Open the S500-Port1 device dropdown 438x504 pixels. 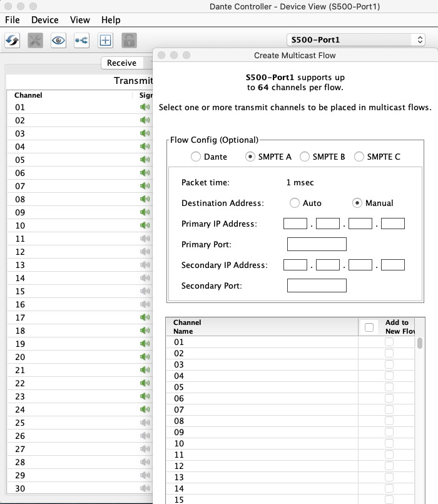tap(356, 40)
